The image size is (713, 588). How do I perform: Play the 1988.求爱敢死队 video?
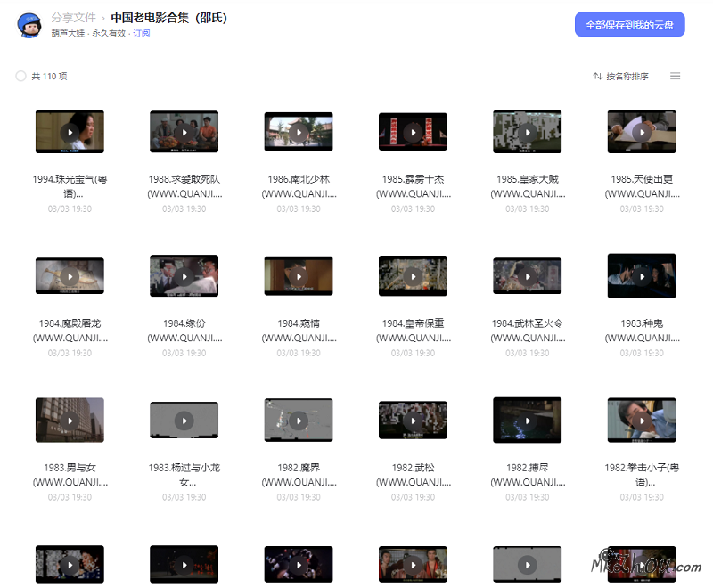(x=184, y=132)
